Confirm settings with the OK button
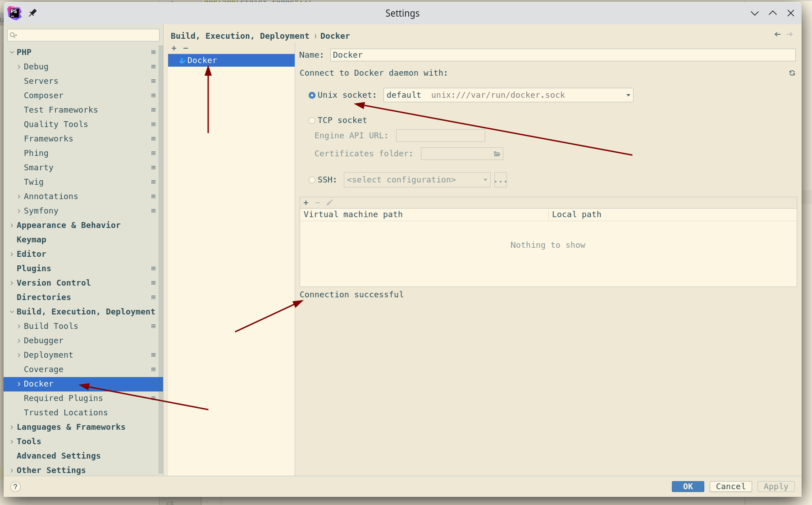The width and height of the screenshot is (812, 505). click(688, 487)
